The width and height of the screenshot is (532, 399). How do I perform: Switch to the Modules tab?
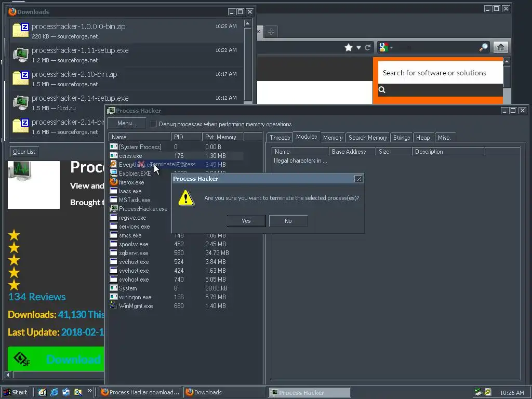click(307, 137)
